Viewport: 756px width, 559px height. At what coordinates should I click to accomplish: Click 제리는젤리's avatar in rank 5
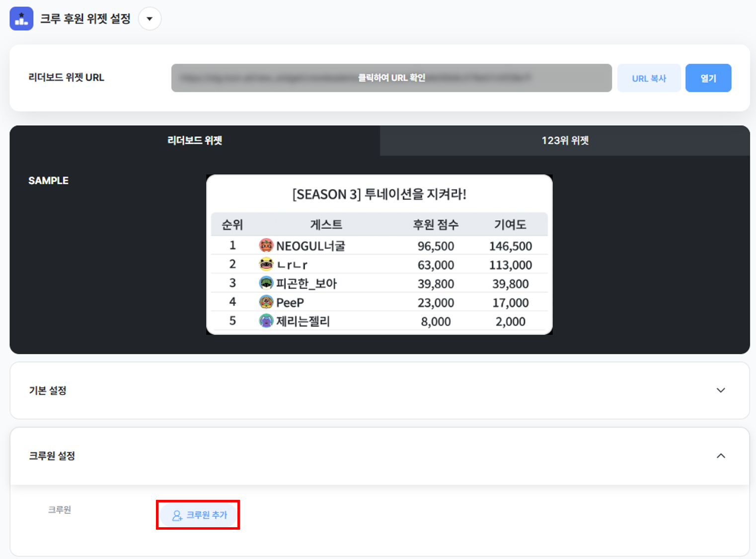266,320
